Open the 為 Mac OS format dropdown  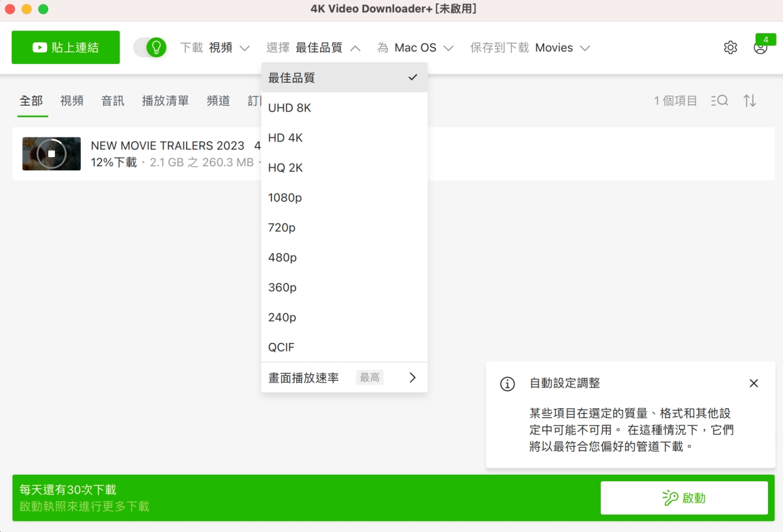click(416, 48)
